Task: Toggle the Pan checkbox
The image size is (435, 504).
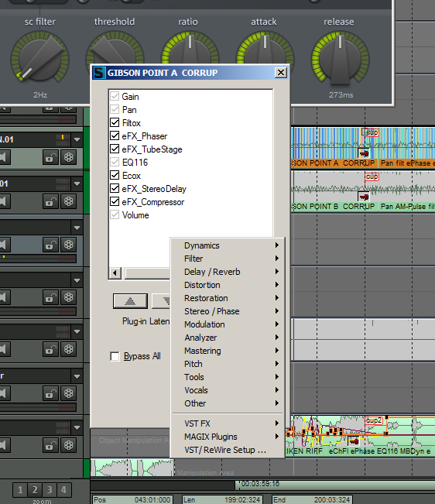Action: click(x=115, y=109)
